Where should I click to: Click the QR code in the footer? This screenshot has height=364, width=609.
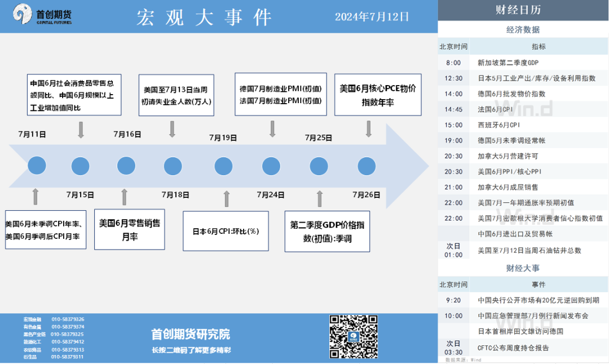[354, 337]
